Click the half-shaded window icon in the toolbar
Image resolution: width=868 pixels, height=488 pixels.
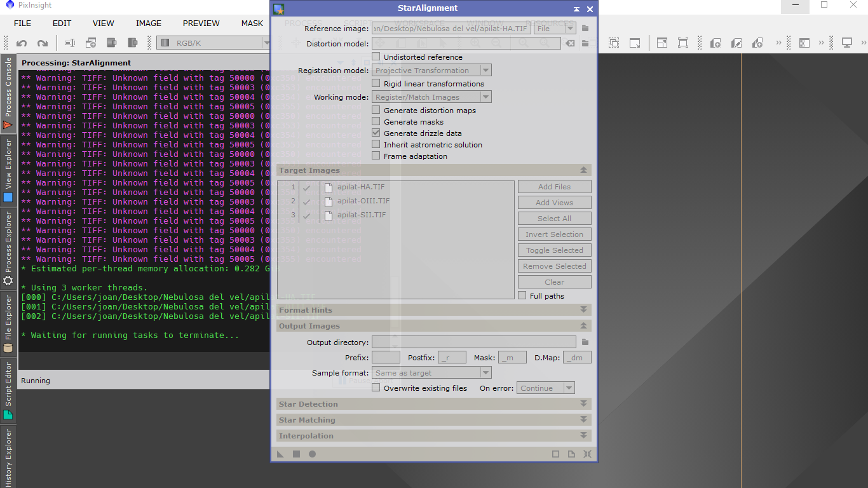point(804,43)
